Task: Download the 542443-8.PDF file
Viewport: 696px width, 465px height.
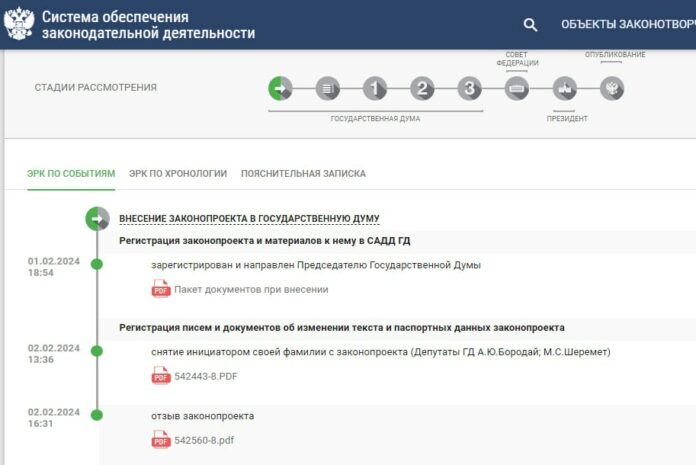Action: (206, 376)
